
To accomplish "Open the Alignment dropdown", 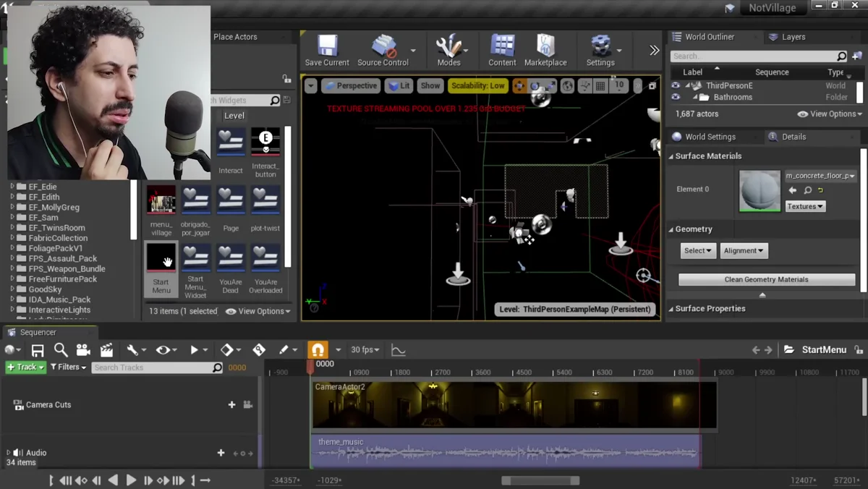I will point(744,251).
